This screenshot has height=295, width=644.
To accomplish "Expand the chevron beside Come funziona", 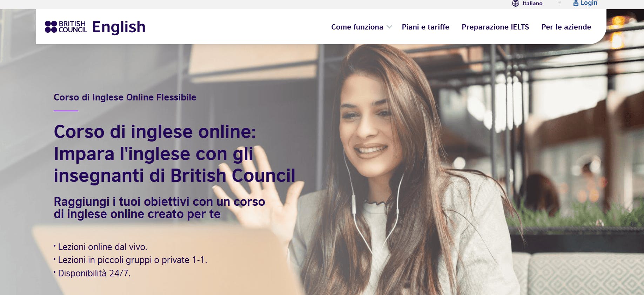I will pos(389,27).
